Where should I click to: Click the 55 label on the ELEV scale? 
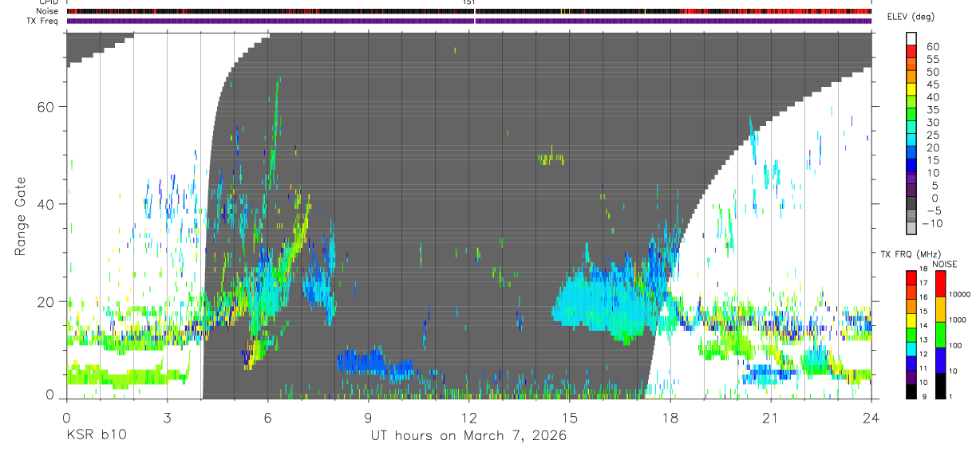coord(932,60)
